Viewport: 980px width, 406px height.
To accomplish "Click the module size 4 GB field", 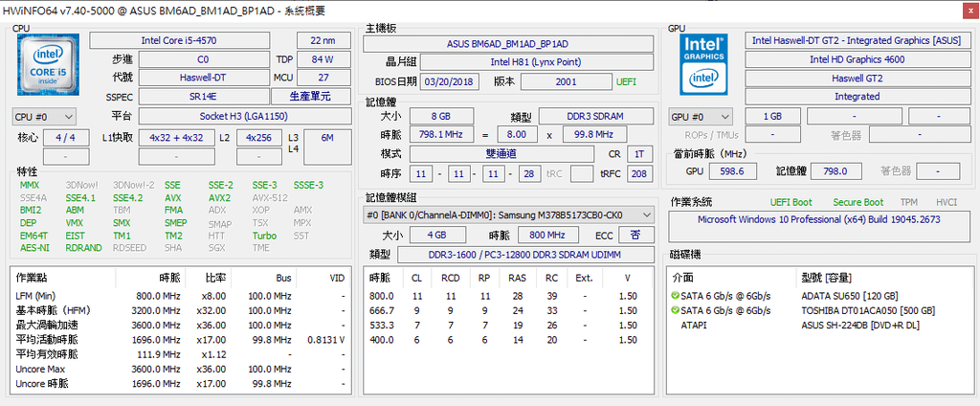I will (438, 235).
